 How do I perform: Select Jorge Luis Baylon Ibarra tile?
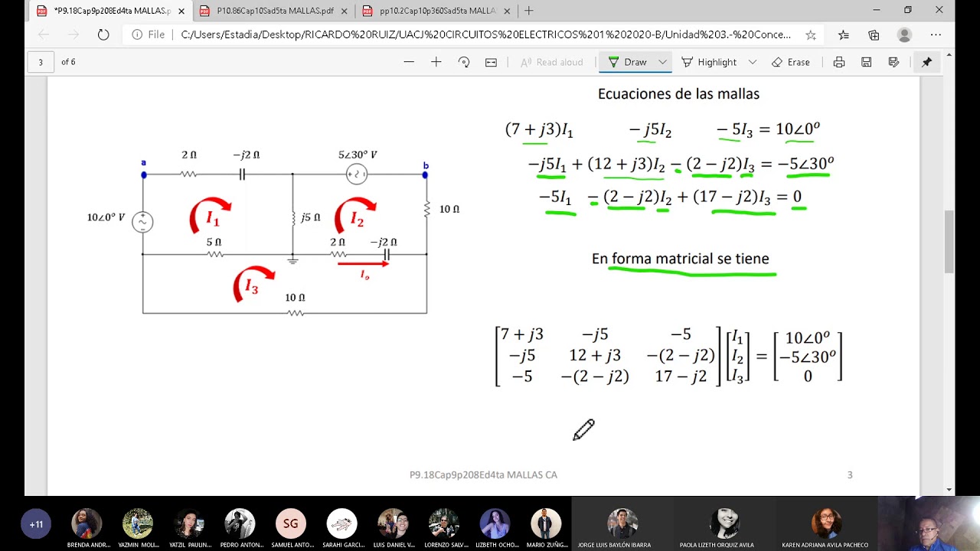[622, 524]
